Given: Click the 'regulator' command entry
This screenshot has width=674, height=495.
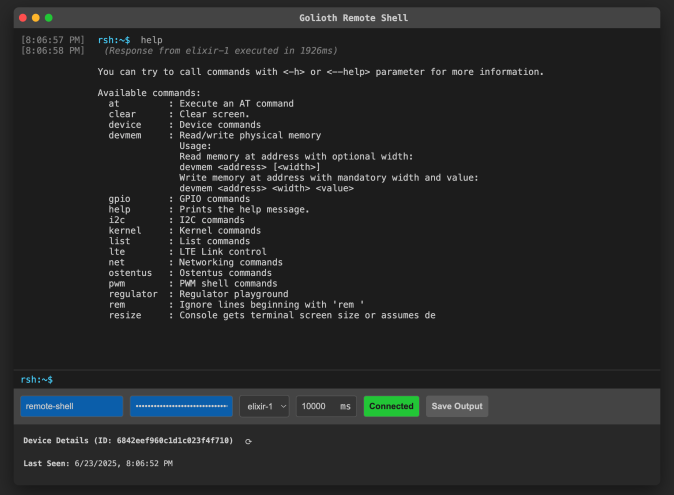Looking at the screenshot, I should (133, 294).
